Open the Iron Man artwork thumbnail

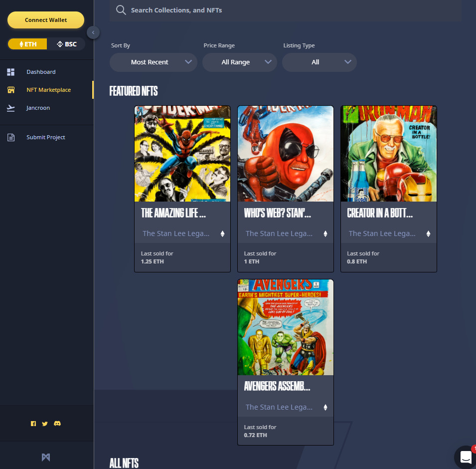(389, 154)
